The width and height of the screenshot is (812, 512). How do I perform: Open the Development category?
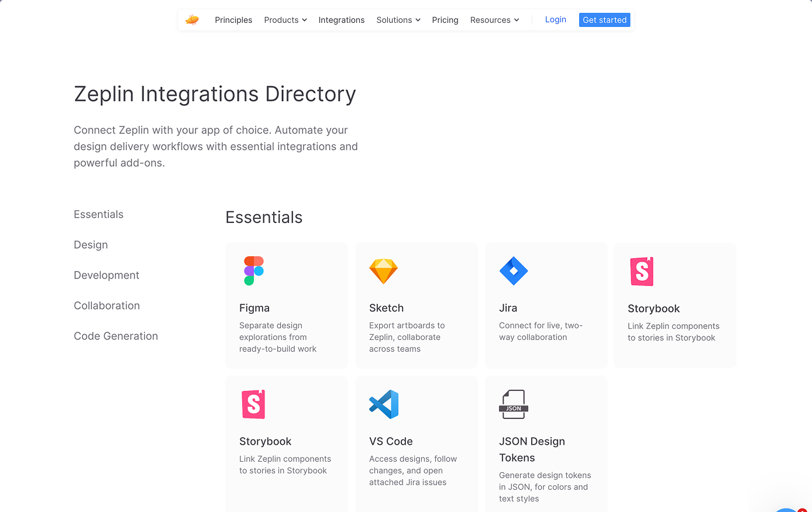[106, 275]
